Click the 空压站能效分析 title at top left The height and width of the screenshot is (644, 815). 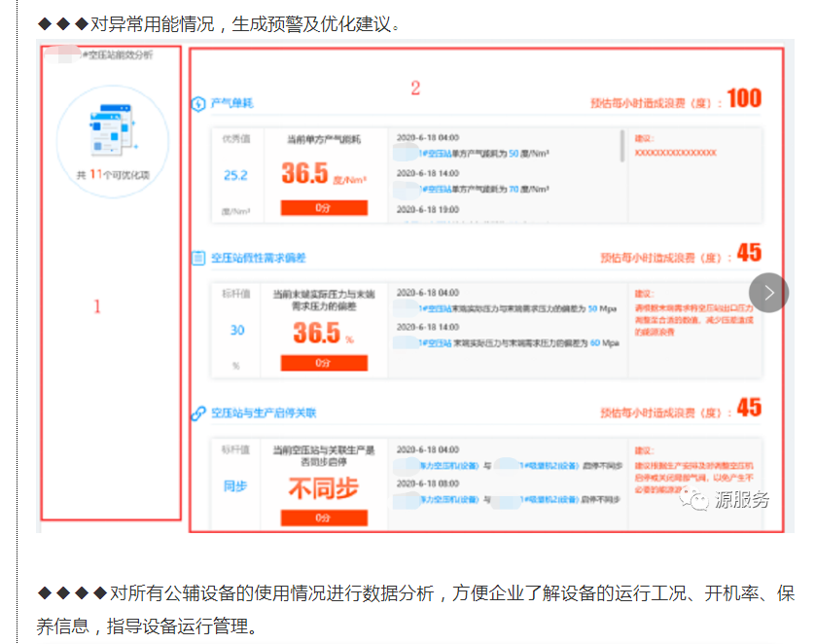pyautogui.click(x=118, y=55)
